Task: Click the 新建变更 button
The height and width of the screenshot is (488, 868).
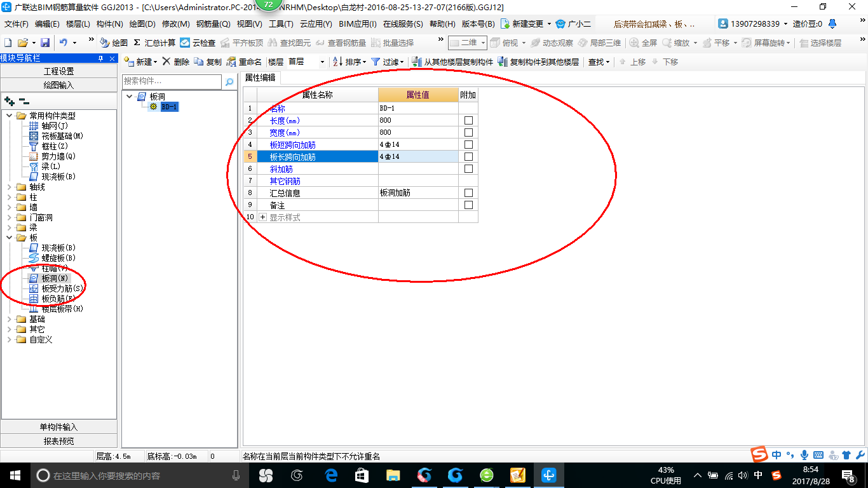Action: click(x=526, y=24)
